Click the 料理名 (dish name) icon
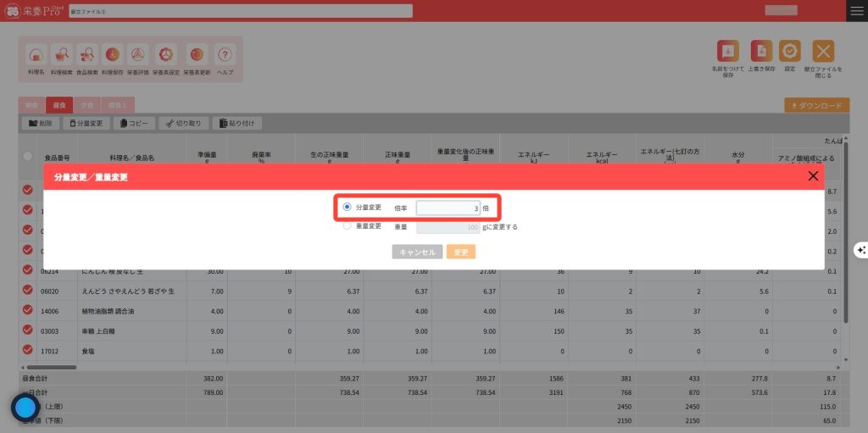Screen dimensions: 868x433 click(36, 56)
